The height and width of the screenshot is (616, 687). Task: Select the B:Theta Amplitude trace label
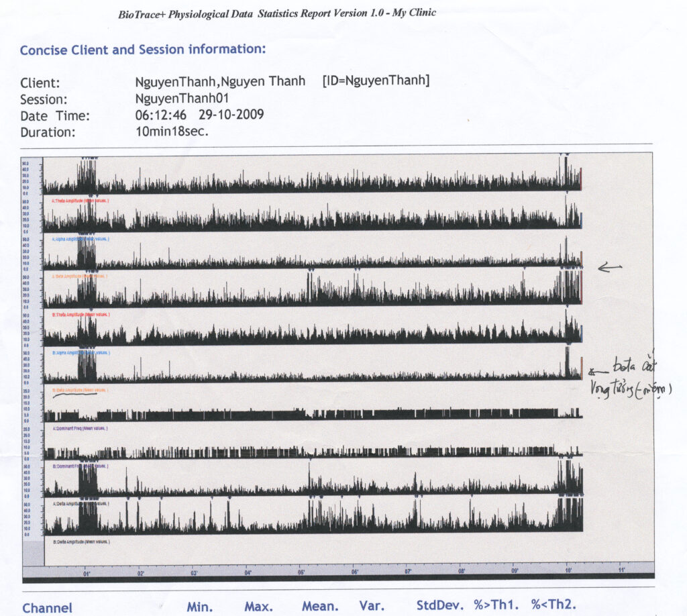coord(80,314)
